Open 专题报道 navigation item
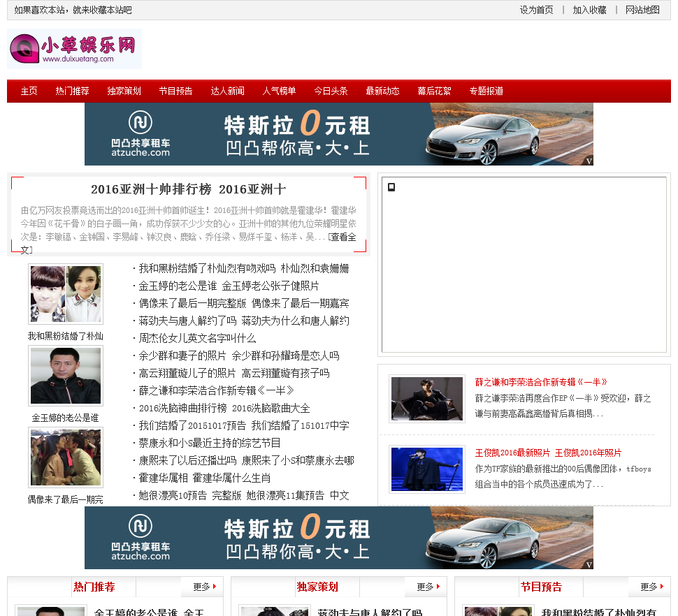Screen dimensions: 678x616 tap(486, 91)
